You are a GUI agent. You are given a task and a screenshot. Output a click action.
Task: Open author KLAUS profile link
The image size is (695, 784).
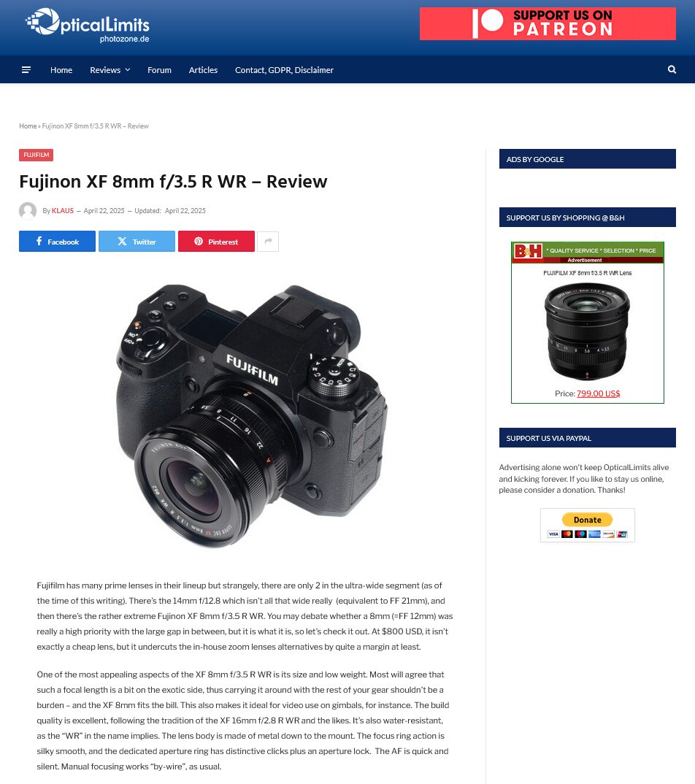tap(63, 210)
